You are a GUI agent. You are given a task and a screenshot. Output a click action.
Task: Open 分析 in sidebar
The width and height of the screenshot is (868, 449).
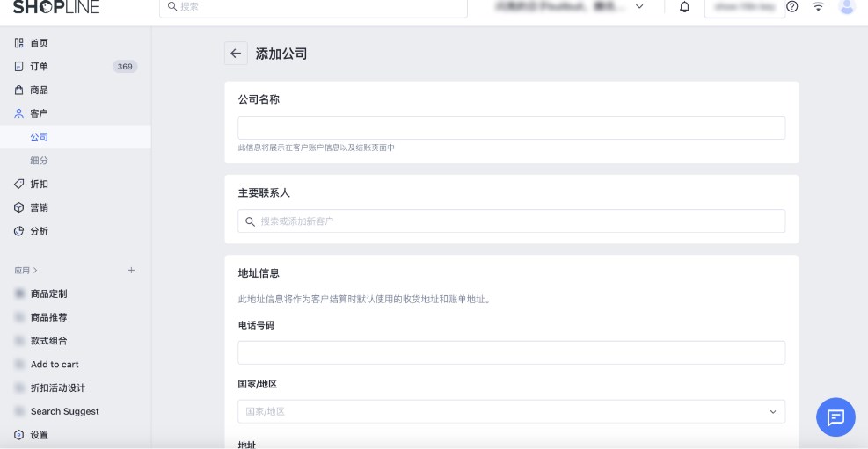40,231
